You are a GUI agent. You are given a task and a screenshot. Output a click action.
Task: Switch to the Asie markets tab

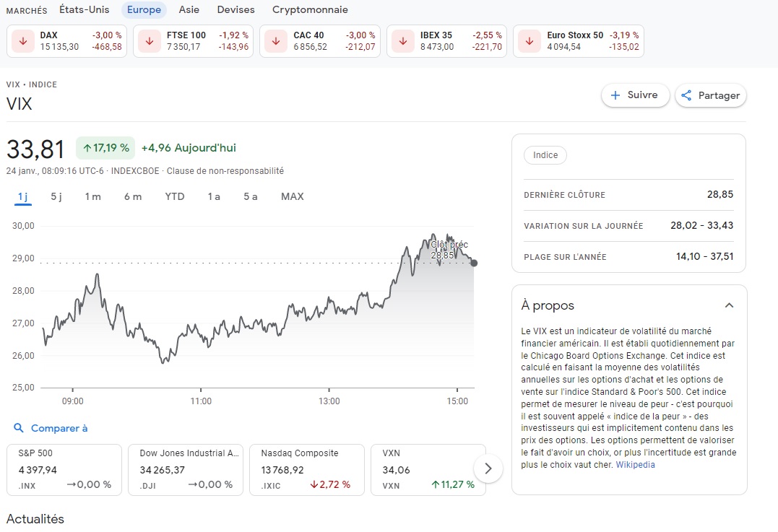(189, 10)
